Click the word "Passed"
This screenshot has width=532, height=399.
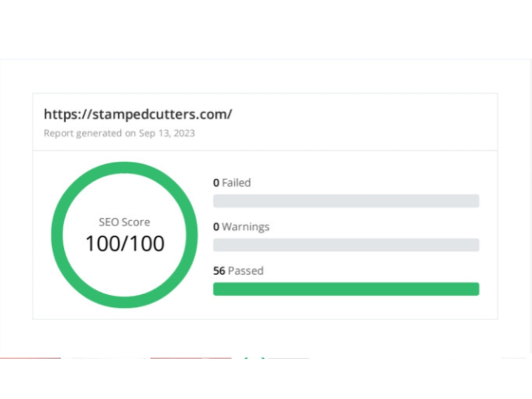(x=246, y=271)
